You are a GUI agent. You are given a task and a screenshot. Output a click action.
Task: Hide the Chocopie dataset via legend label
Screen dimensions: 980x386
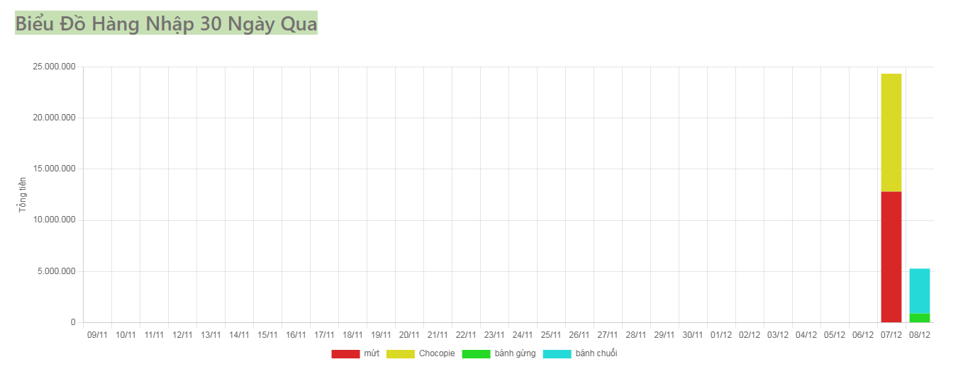437,353
